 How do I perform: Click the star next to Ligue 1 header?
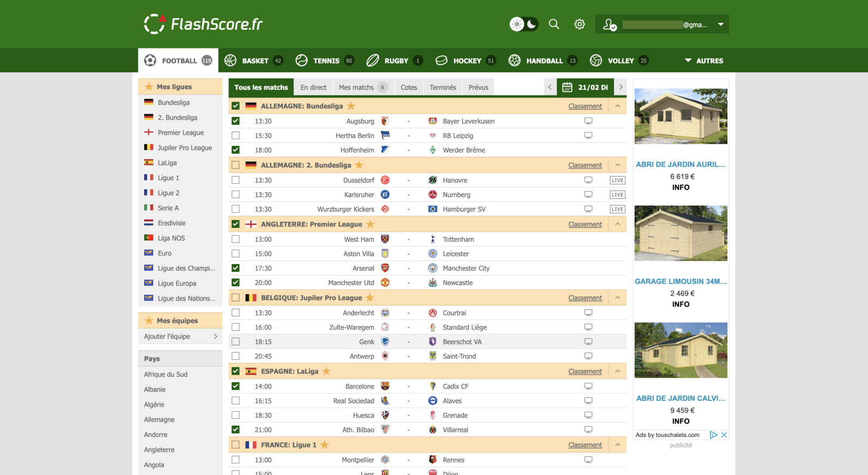325,445
